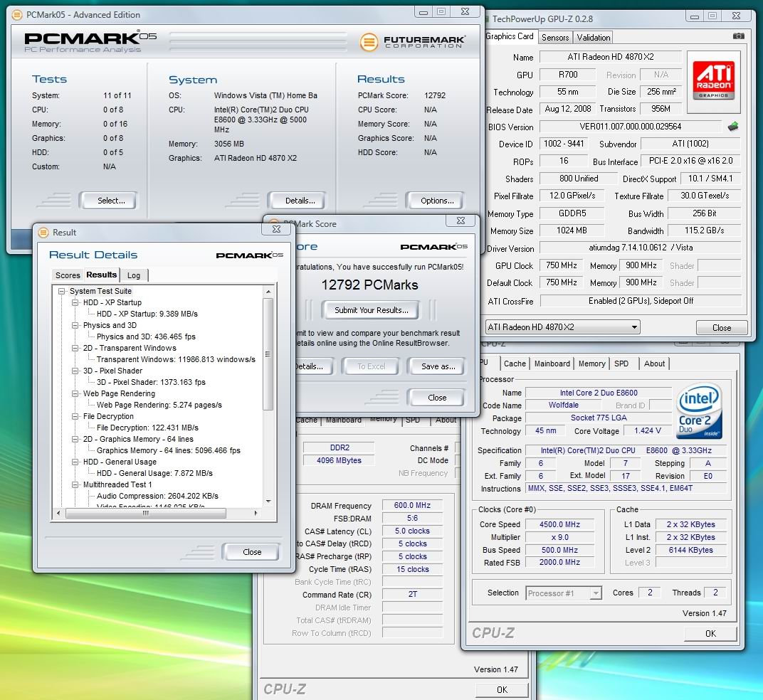Click the Select... button under Tests
Screen dimensions: 763x700
108,201
